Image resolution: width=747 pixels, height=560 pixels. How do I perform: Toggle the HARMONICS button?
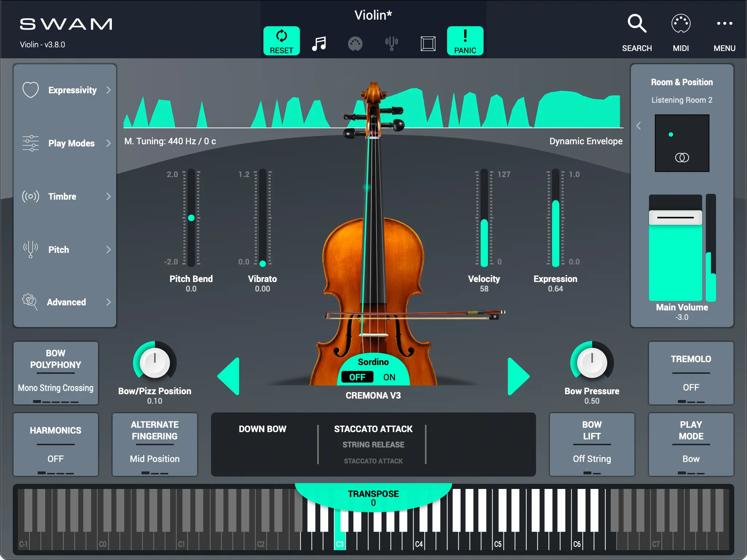56,444
